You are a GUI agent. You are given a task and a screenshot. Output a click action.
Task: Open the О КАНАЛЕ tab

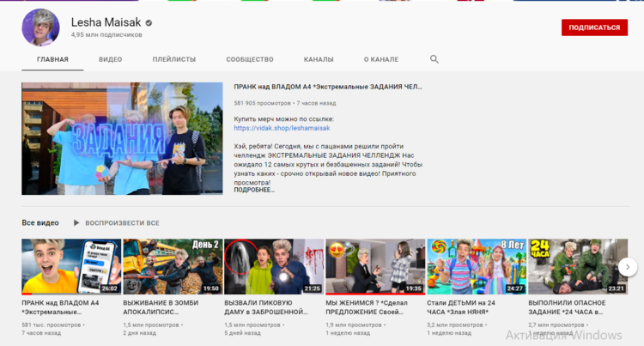point(380,59)
